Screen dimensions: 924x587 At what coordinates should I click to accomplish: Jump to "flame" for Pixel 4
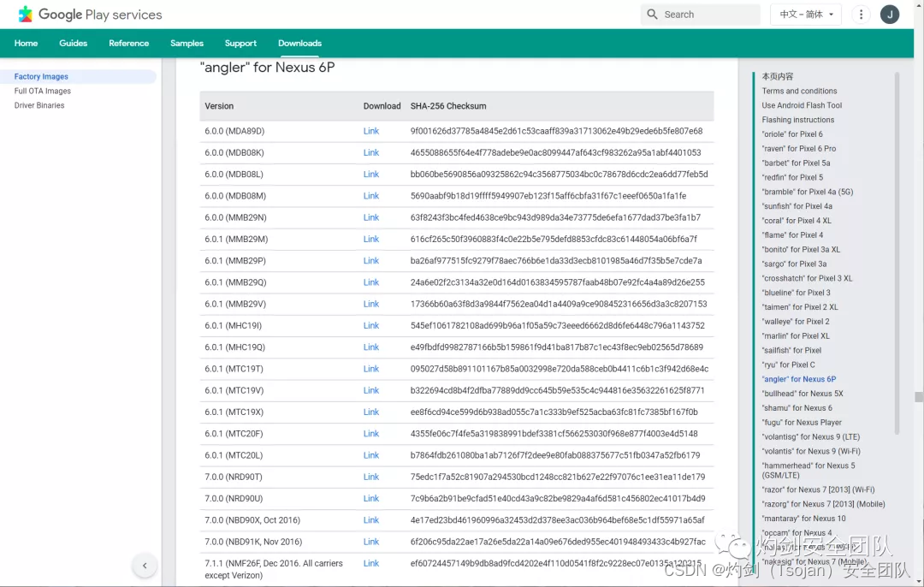(792, 235)
